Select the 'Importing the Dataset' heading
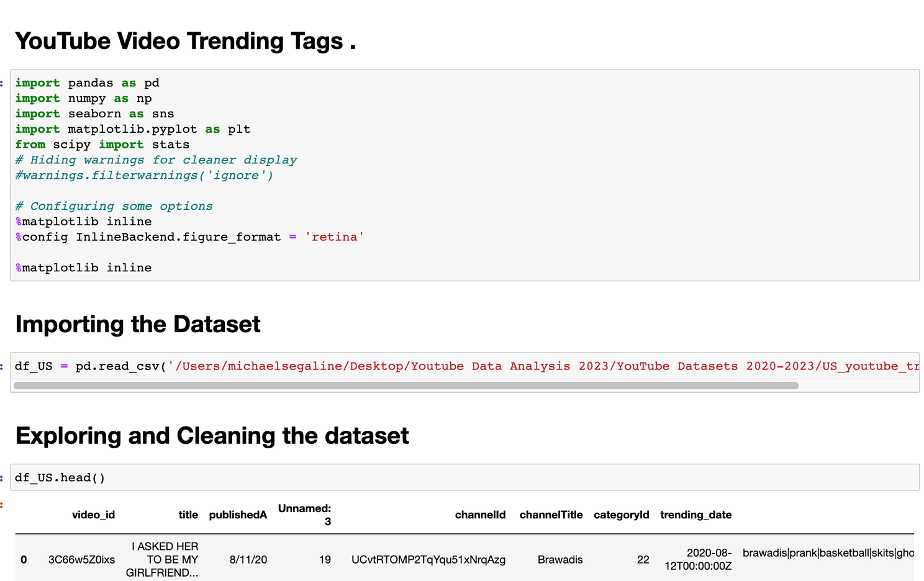Image resolution: width=924 pixels, height=581 pixels. pos(138,324)
